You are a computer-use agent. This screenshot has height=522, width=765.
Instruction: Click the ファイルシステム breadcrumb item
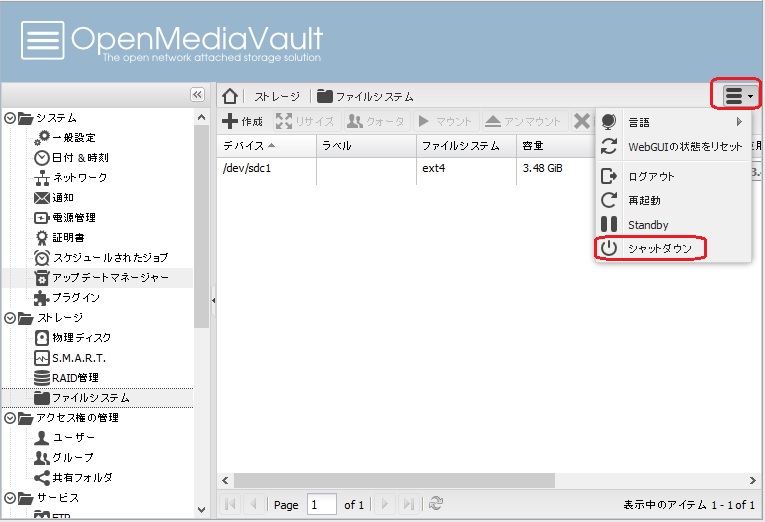(365, 97)
